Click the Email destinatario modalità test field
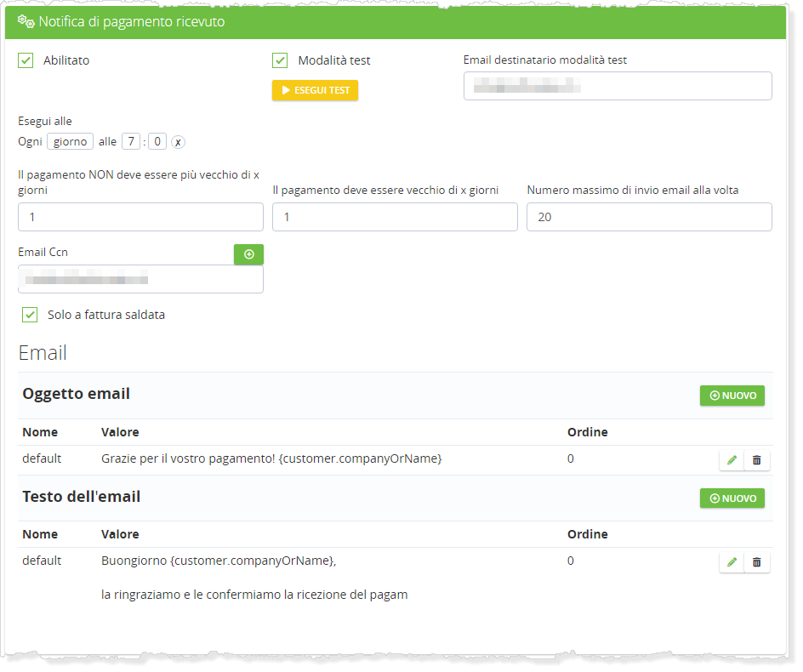 coord(618,86)
